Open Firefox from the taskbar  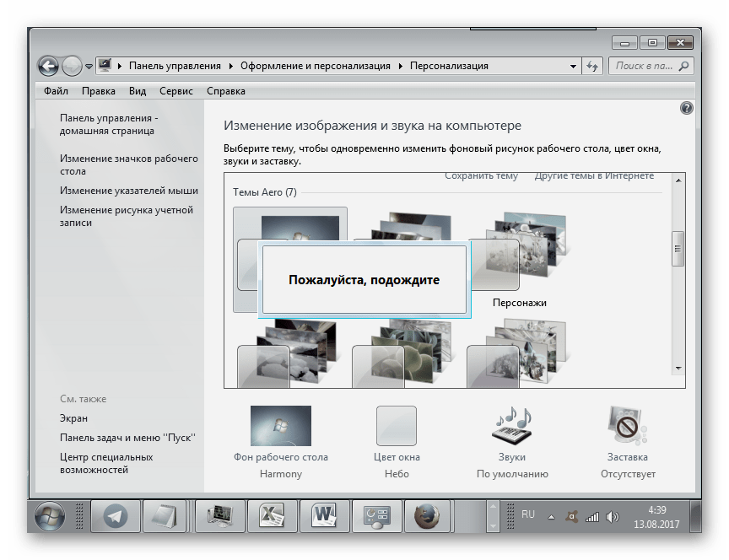point(427,516)
